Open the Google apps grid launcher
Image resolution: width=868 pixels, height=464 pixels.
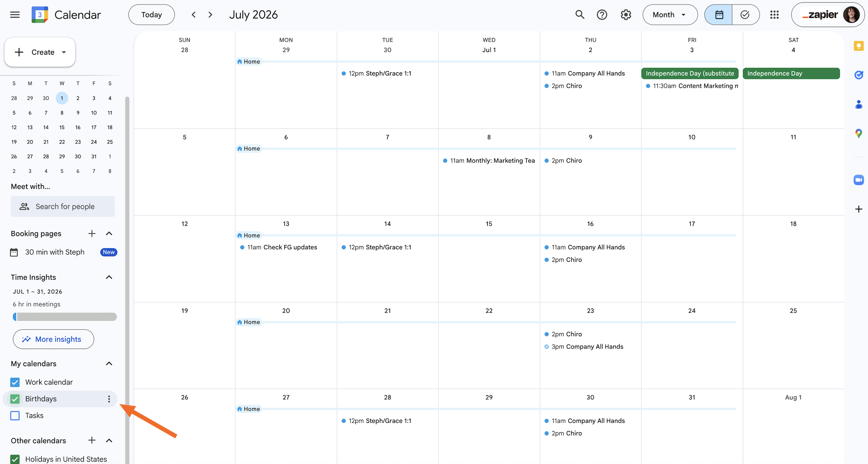point(774,14)
